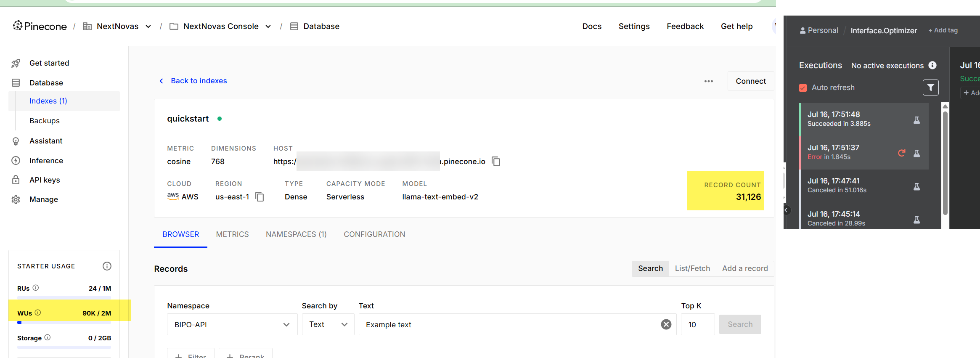The image size is (980, 358).
Task: Select the Add a record mode
Action: (x=745, y=268)
